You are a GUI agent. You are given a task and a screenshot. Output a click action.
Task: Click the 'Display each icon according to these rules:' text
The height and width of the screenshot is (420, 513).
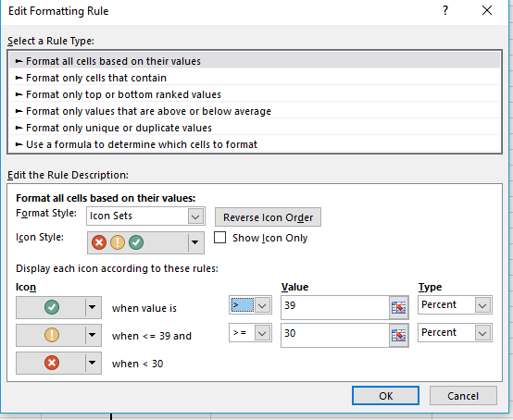[117, 268]
